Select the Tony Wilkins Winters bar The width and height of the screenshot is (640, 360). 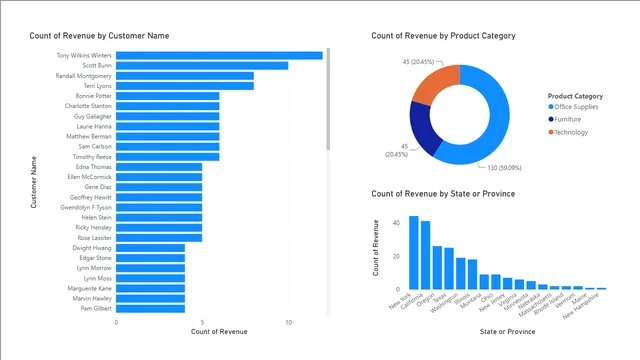(x=219, y=56)
